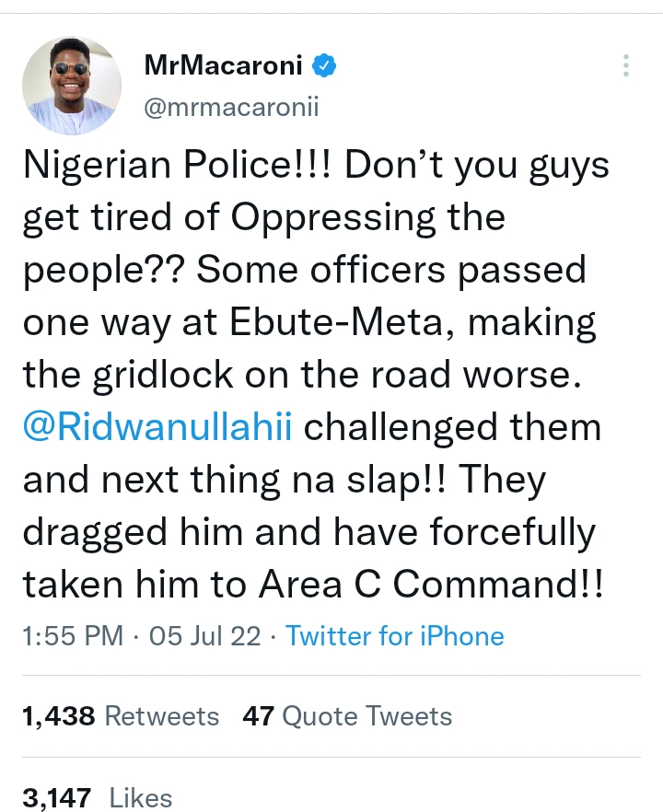Open the @Ridwanullahii mention
This screenshot has height=812, width=663.
[157, 427]
